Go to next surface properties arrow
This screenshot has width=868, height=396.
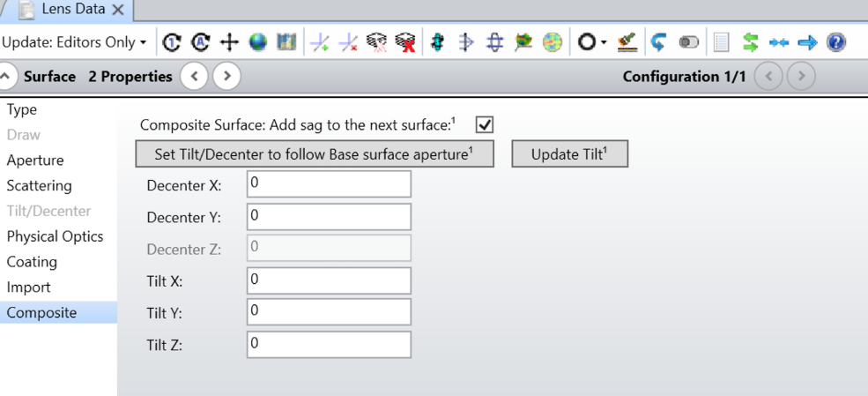pyautogui.click(x=226, y=77)
